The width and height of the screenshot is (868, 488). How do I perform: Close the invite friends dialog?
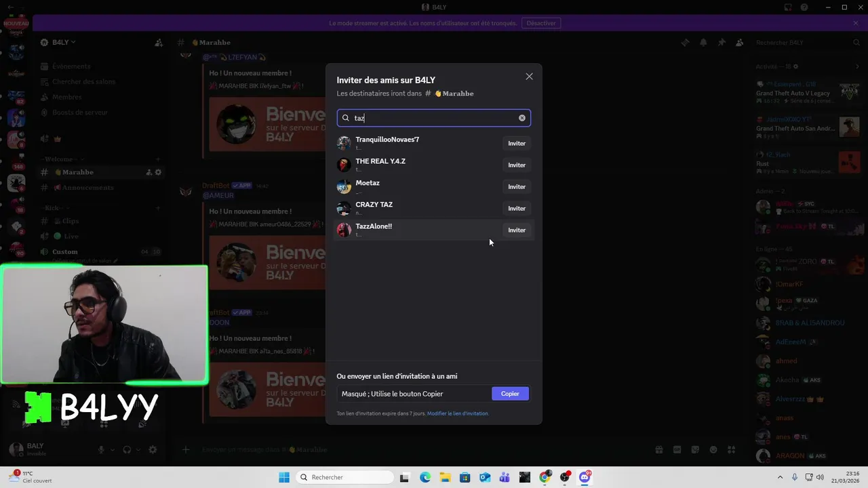tap(529, 77)
